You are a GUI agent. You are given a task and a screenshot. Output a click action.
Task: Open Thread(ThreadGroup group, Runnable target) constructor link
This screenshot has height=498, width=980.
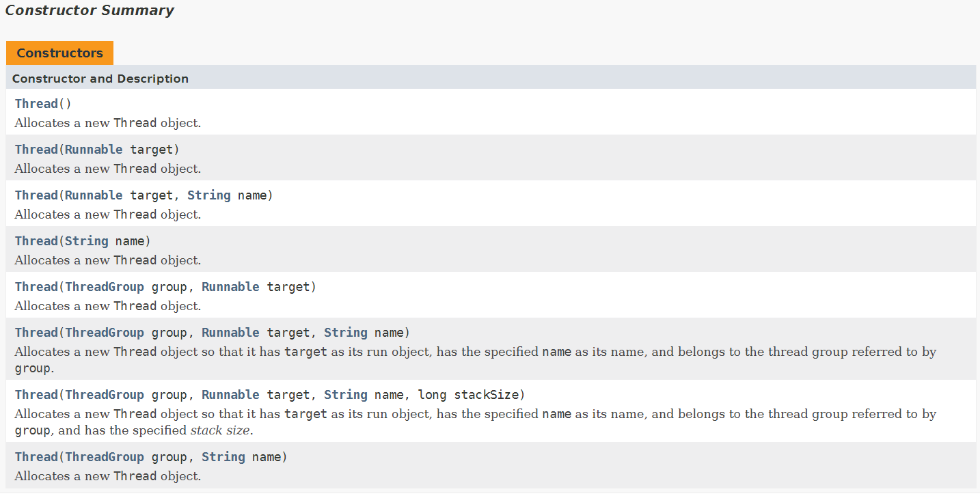point(36,287)
